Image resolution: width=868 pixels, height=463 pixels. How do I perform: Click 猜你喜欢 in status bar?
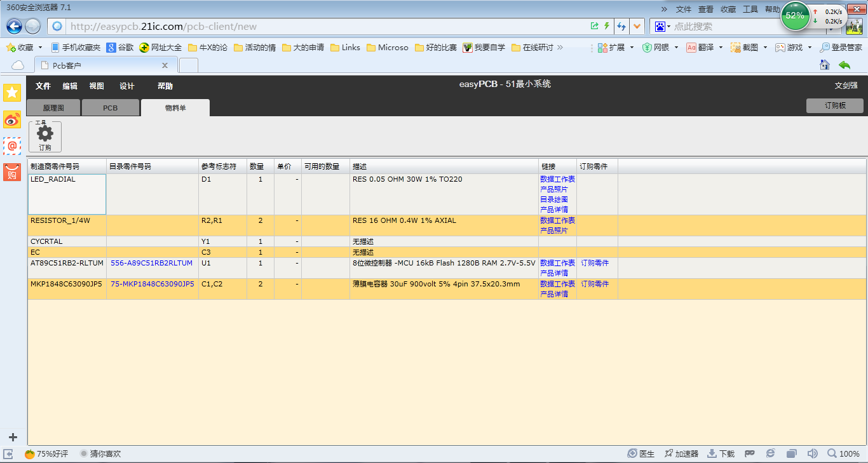[100, 453]
